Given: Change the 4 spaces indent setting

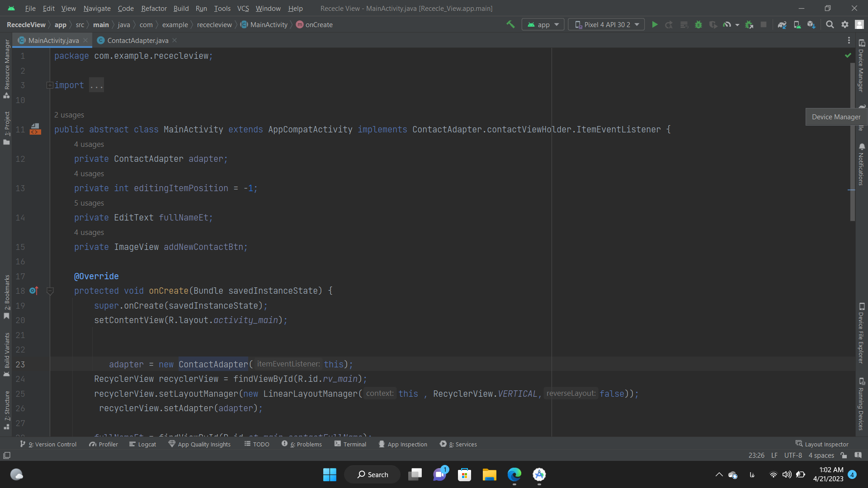Looking at the screenshot, I should point(821,455).
